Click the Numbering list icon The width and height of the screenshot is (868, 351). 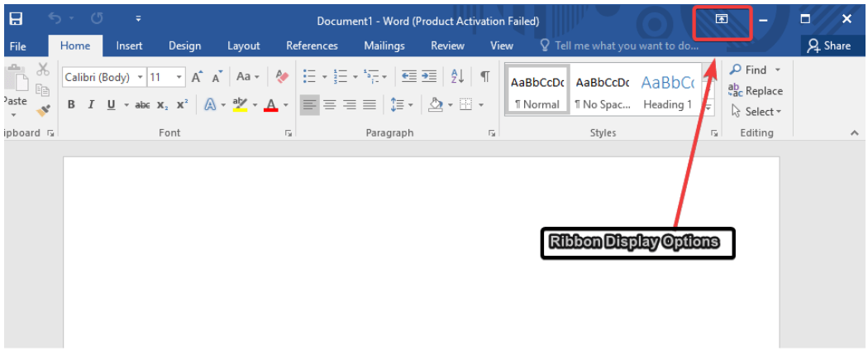pyautogui.click(x=341, y=76)
